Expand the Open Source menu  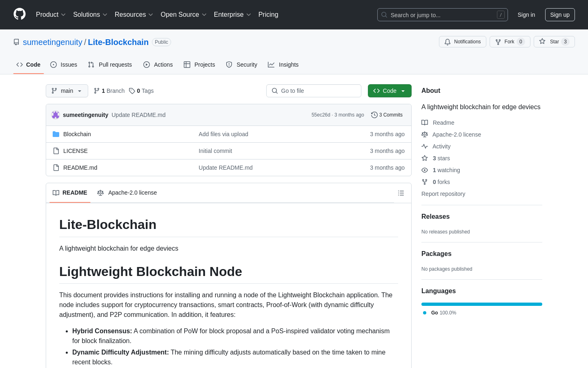(x=183, y=15)
